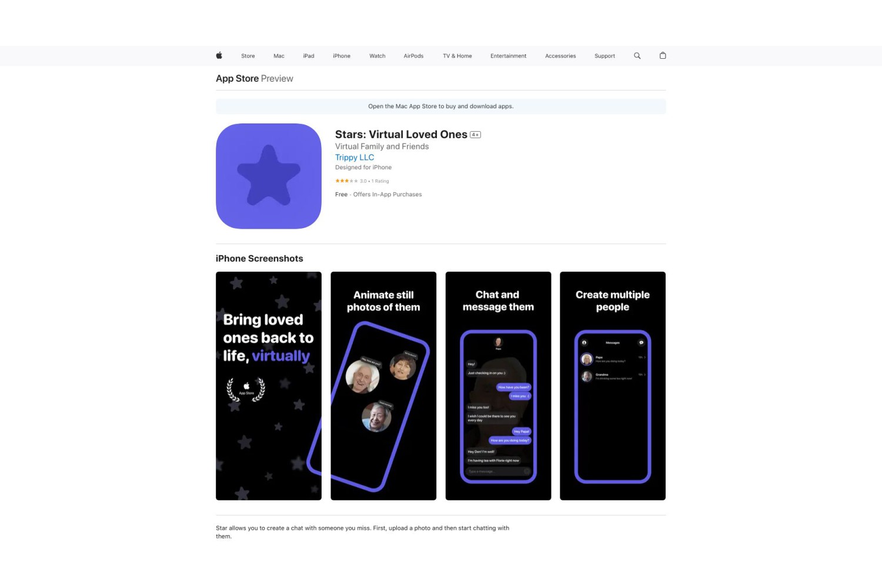View 'Animate still photos of them' screenshot

(x=383, y=386)
